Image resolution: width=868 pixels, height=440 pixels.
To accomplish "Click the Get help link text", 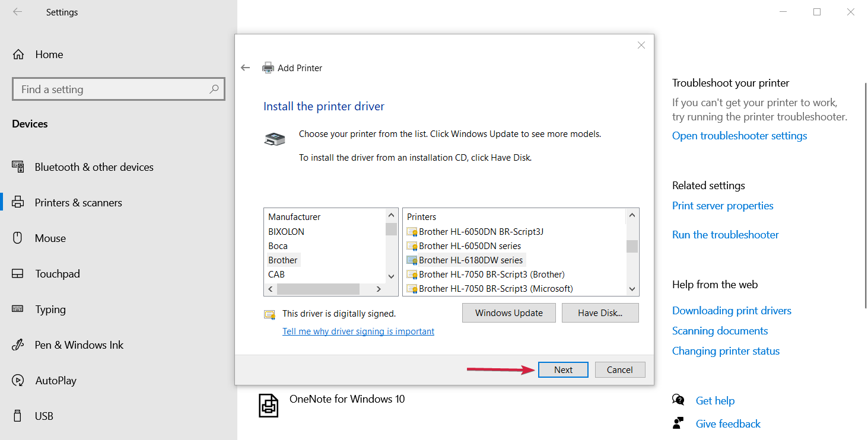I will coord(715,401).
